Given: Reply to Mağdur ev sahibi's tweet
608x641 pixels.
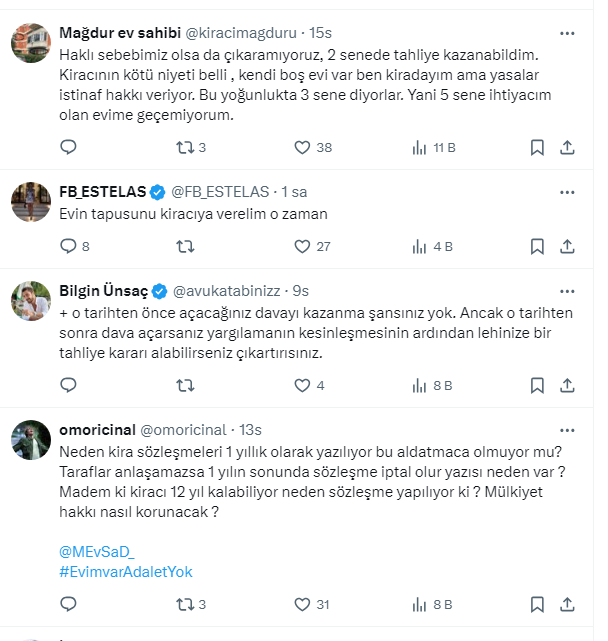Looking at the screenshot, I should [68, 148].
